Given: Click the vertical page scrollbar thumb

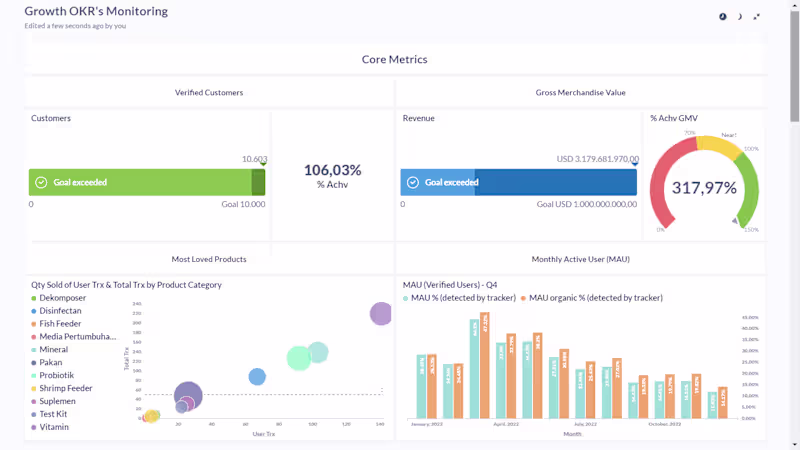Looking at the screenshot, I should 794,66.
